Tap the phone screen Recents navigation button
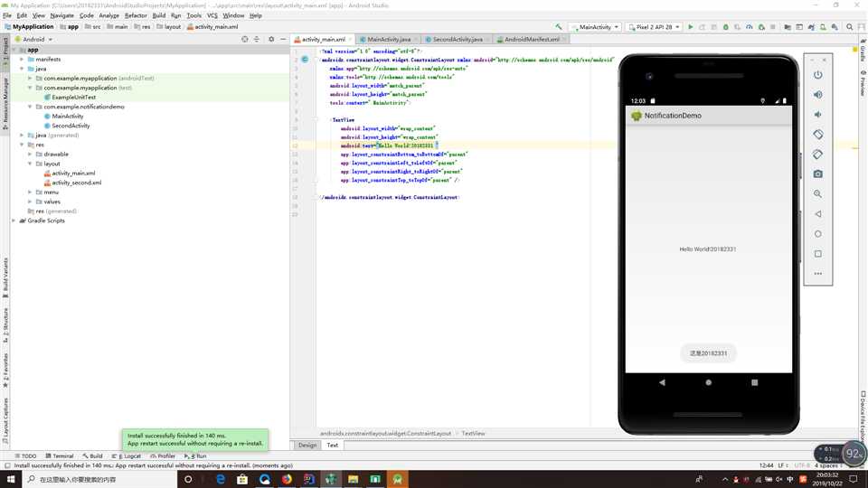Viewport: 868px width, 488px height. tap(754, 382)
